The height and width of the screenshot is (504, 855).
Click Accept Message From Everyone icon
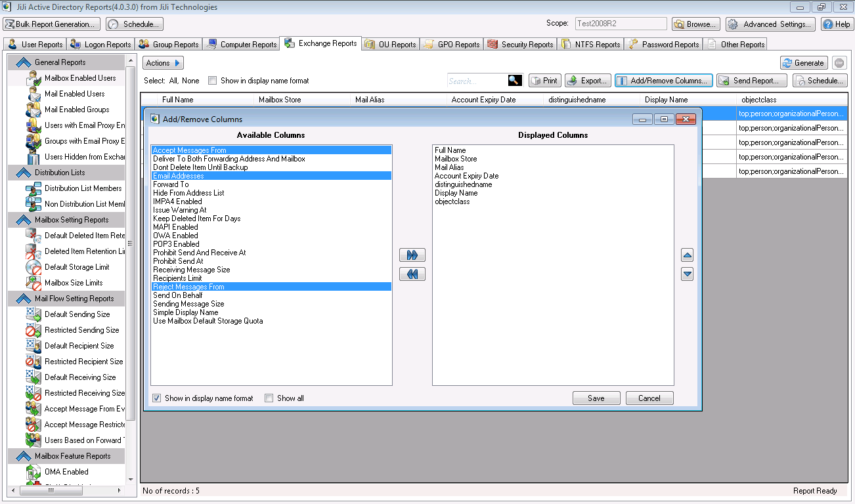34,409
